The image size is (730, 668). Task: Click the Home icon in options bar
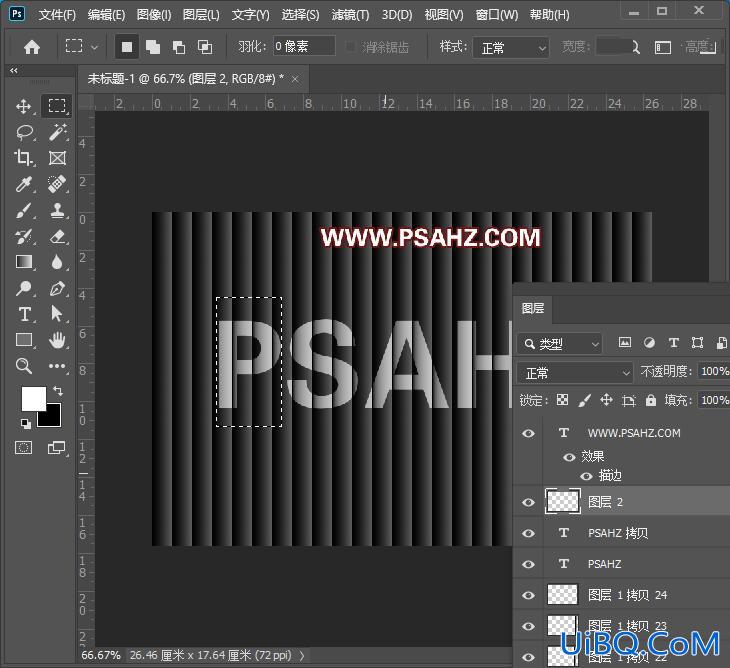click(x=32, y=47)
